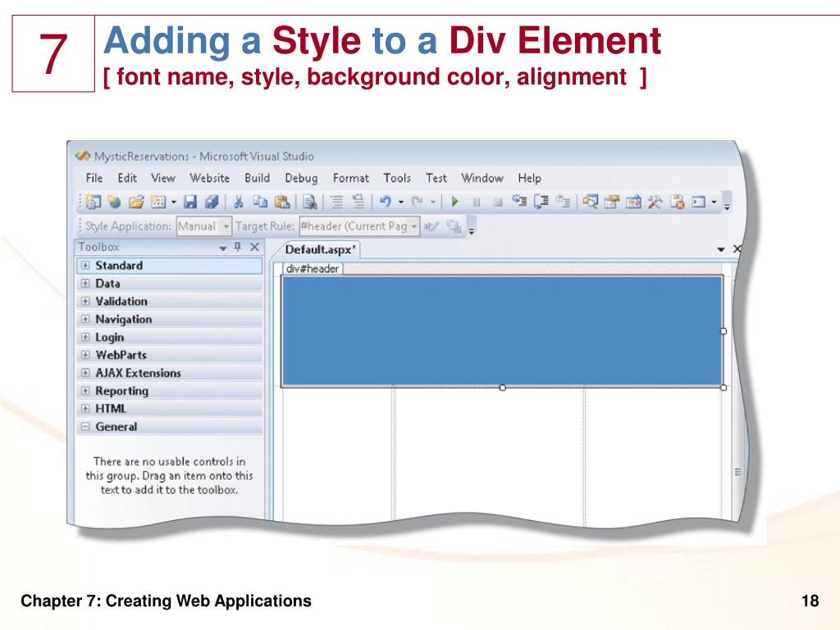Collapse the General toolbox group

pos(85,427)
